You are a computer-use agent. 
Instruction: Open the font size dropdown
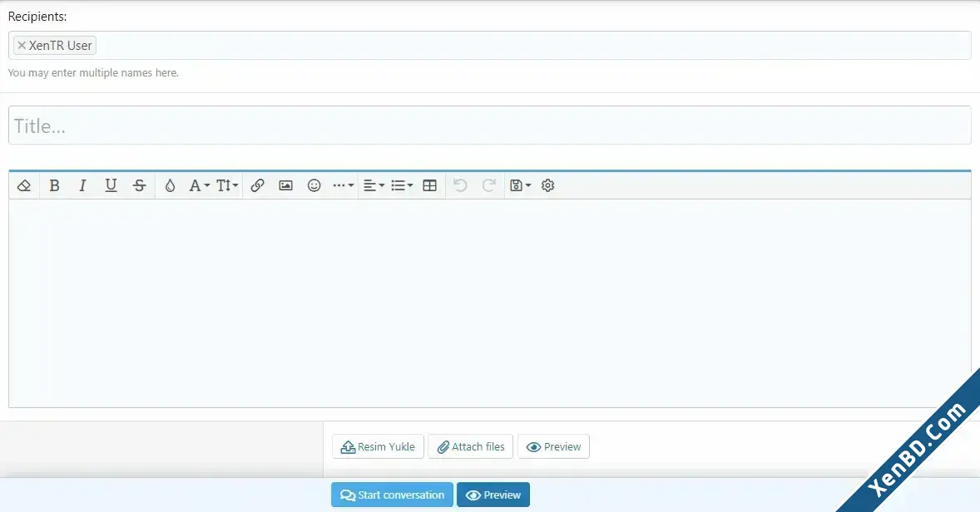[227, 185]
